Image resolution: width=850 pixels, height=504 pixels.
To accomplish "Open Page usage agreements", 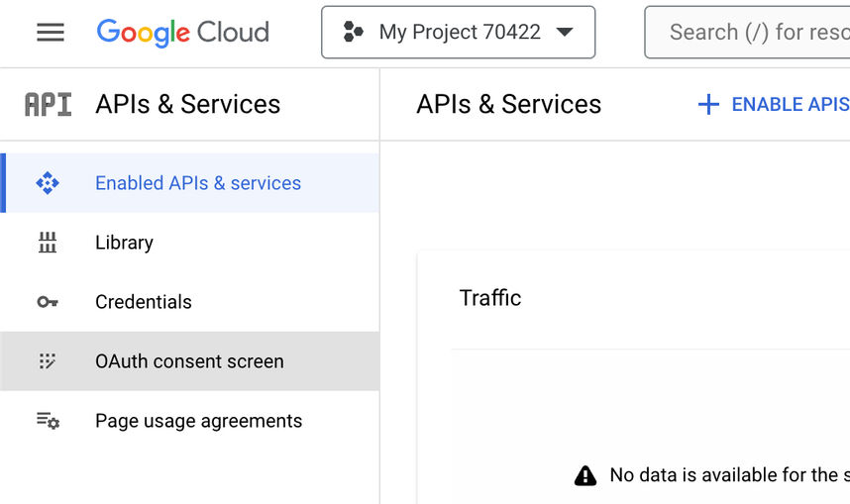I will (x=190, y=421).
